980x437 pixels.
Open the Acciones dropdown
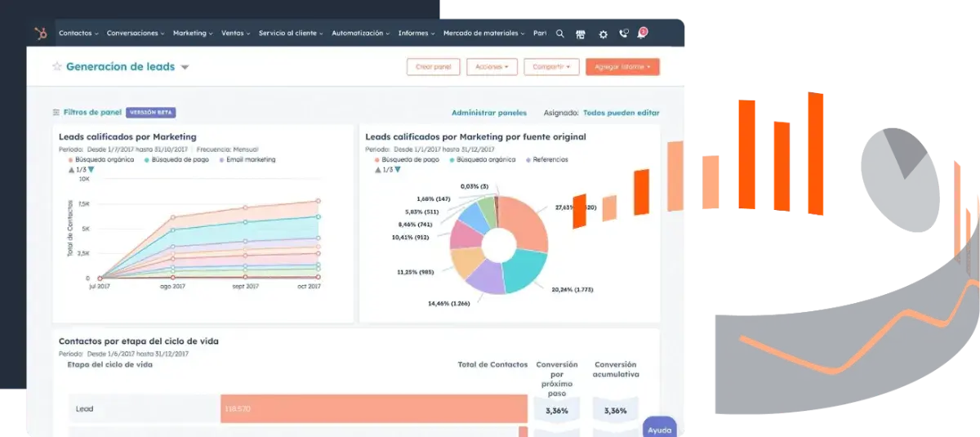tap(492, 67)
